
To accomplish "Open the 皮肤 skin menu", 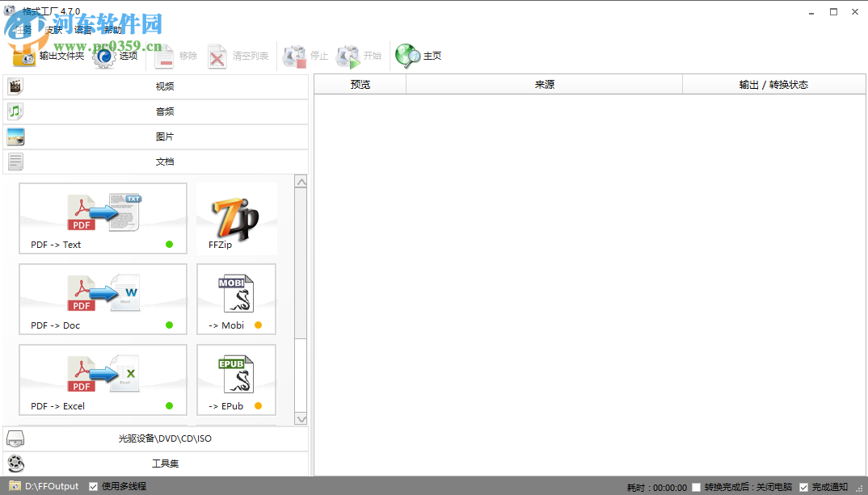I will click(53, 30).
